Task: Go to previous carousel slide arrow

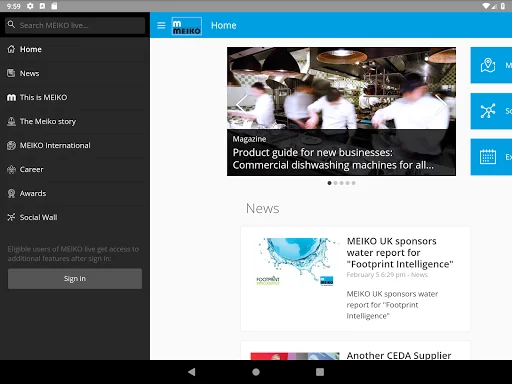Action: click(241, 104)
